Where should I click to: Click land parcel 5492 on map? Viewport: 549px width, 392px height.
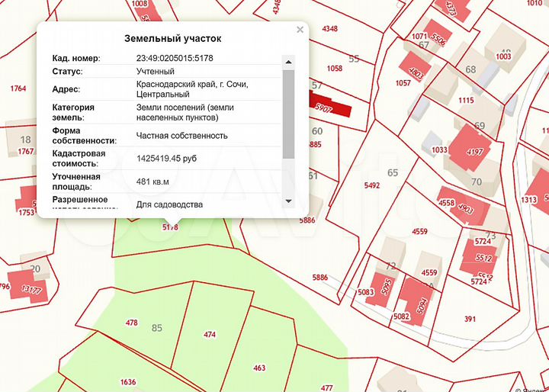click(x=371, y=185)
